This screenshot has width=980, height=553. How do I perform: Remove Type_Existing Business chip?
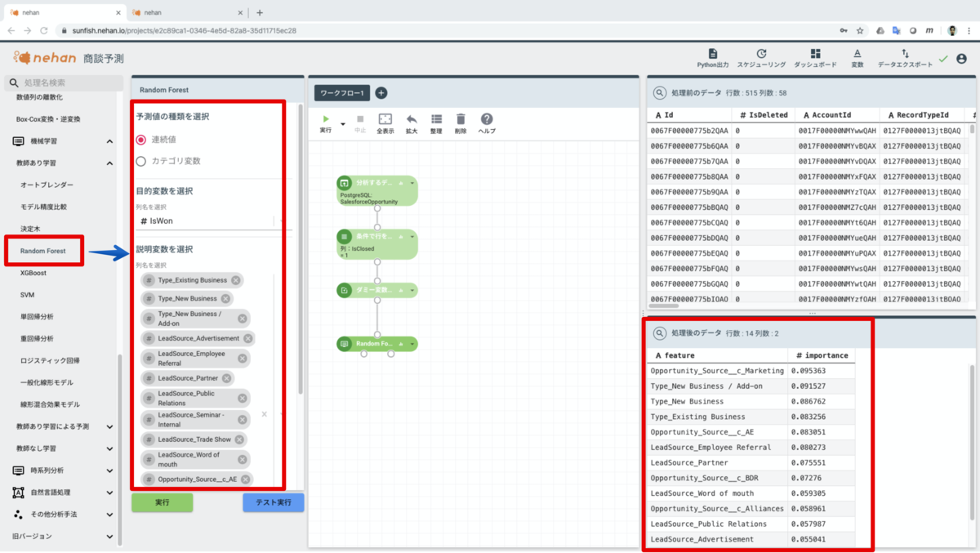coord(235,280)
